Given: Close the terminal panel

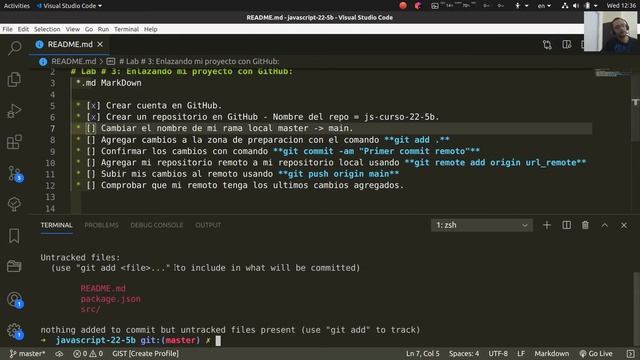Looking at the screenshot, I should pos(624,225).
